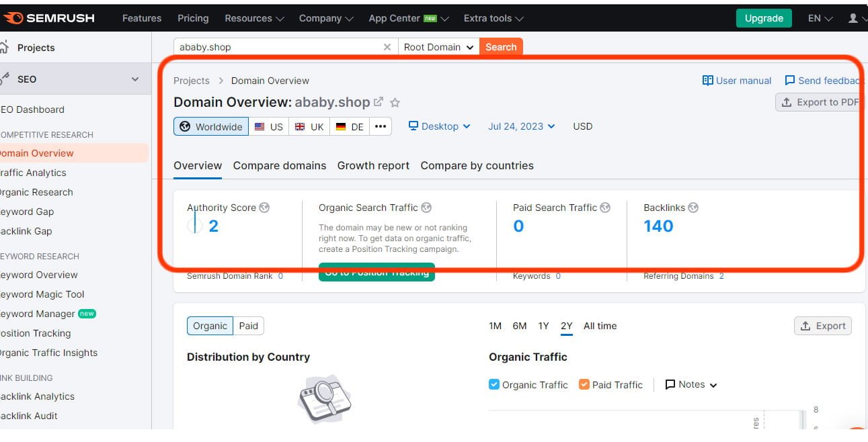Expand the Resources menu
The width and height of the screenshot is (868, 442).
click(254, 18)
